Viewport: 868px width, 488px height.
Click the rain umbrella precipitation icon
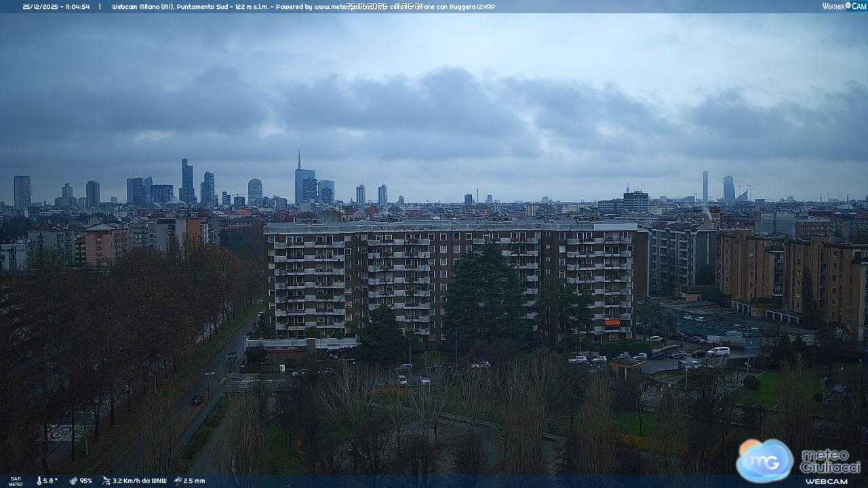(178, 481)
